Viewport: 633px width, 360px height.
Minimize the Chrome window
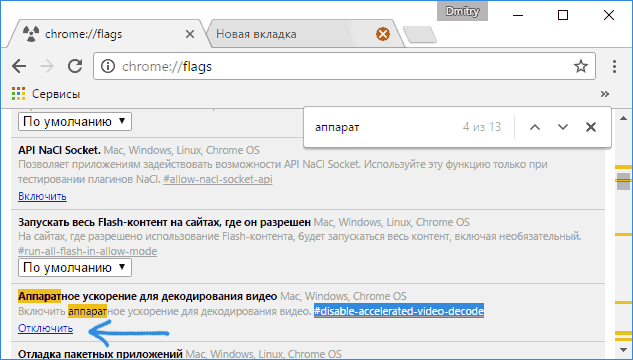pos(518,15)
